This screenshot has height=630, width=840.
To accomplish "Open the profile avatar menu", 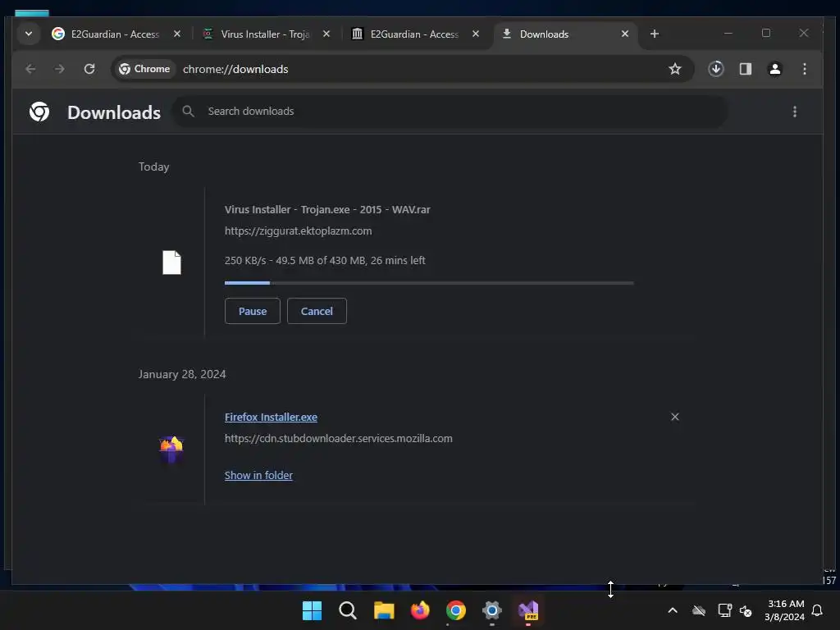I will pyautogui.click(x=775, y=69).
